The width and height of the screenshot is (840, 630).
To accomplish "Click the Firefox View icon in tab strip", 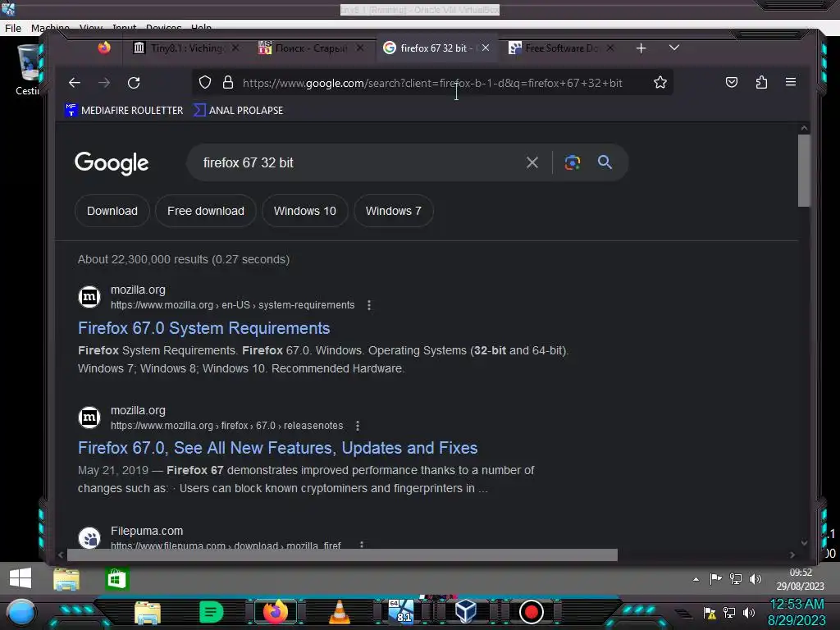I will pos(104,48).
